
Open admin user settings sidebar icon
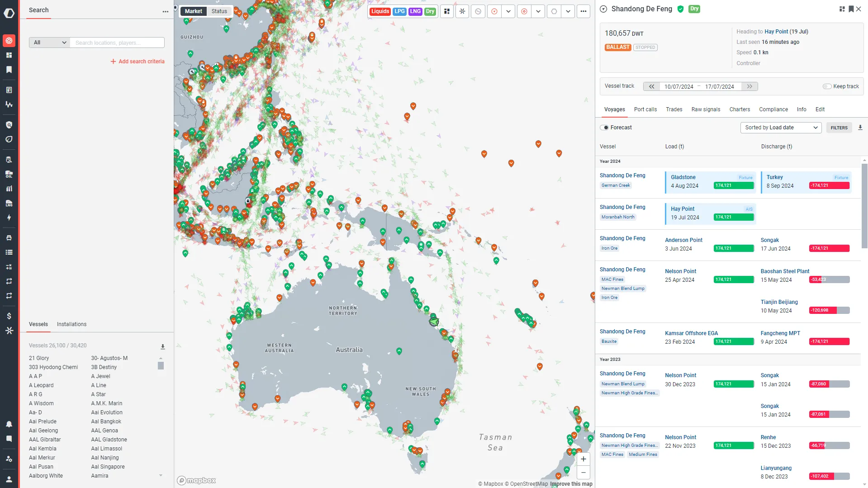(x=9, y=459)
